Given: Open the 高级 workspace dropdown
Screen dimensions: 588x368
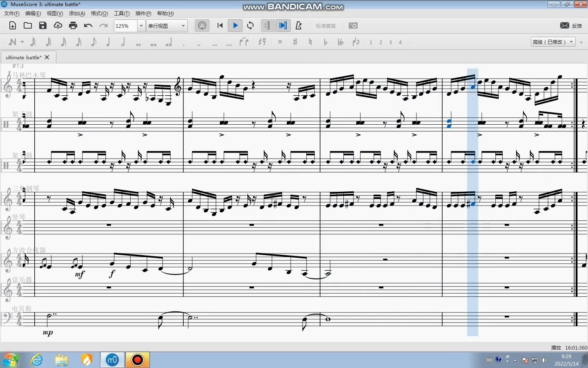Looking at the screenshot, I should click(x=553, y=42).
